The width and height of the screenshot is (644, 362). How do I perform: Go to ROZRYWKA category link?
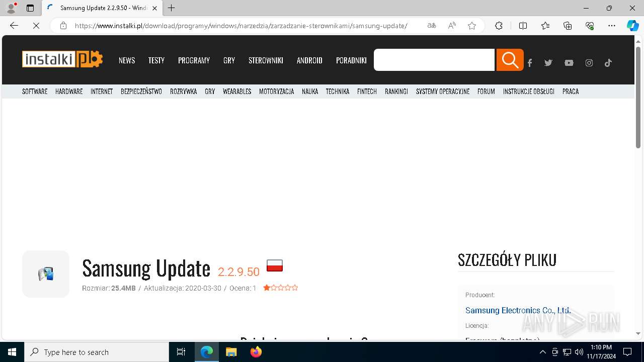pyautogui.click(x=184, y=92)
